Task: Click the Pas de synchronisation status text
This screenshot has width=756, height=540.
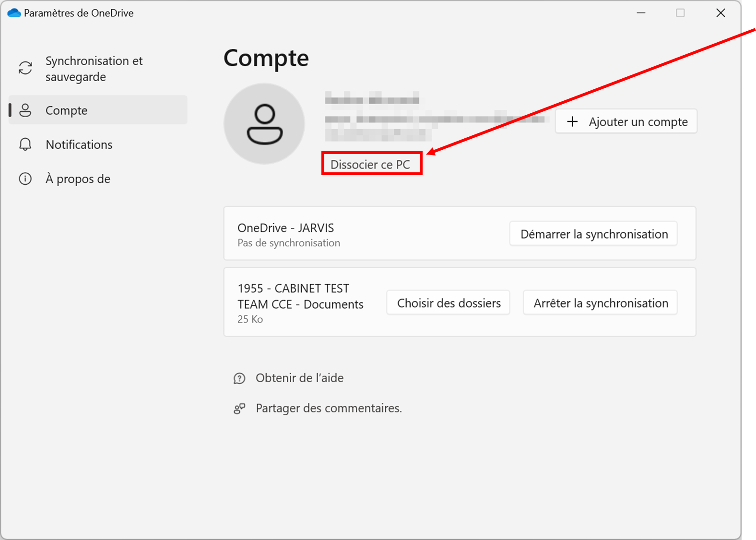Action: click(289, 243)
